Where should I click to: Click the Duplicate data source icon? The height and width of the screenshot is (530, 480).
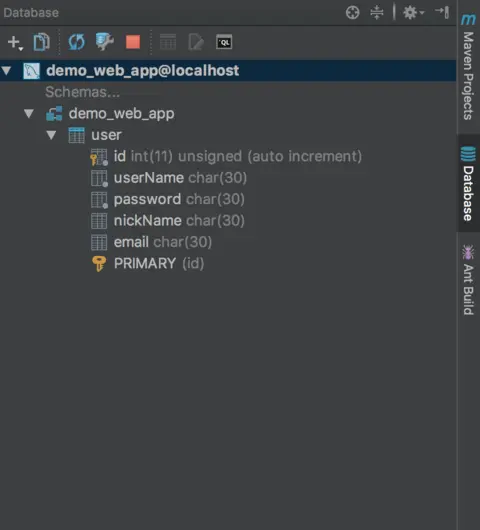(x=41, y=42)
